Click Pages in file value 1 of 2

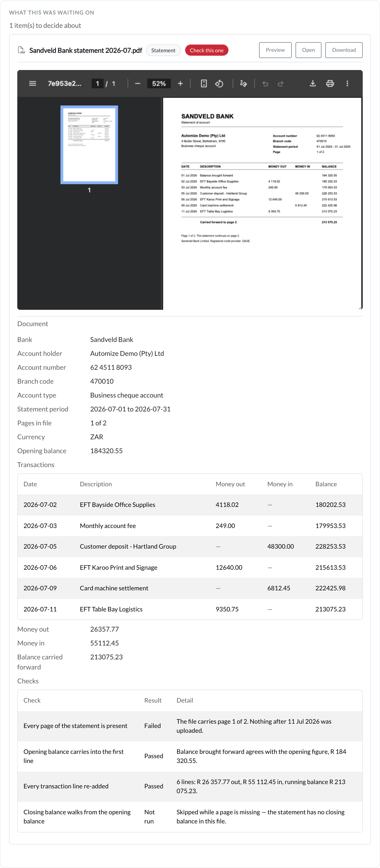98,423
